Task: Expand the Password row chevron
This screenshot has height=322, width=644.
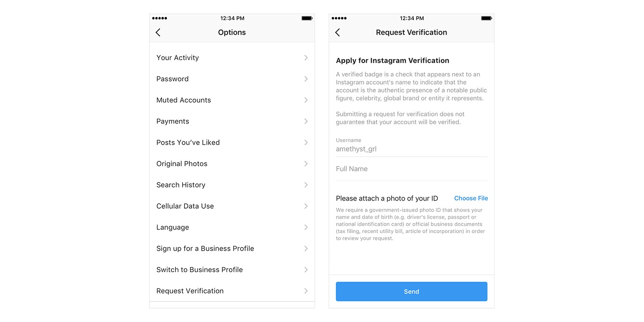Action: pyautogui.click(x=306, y=79)
